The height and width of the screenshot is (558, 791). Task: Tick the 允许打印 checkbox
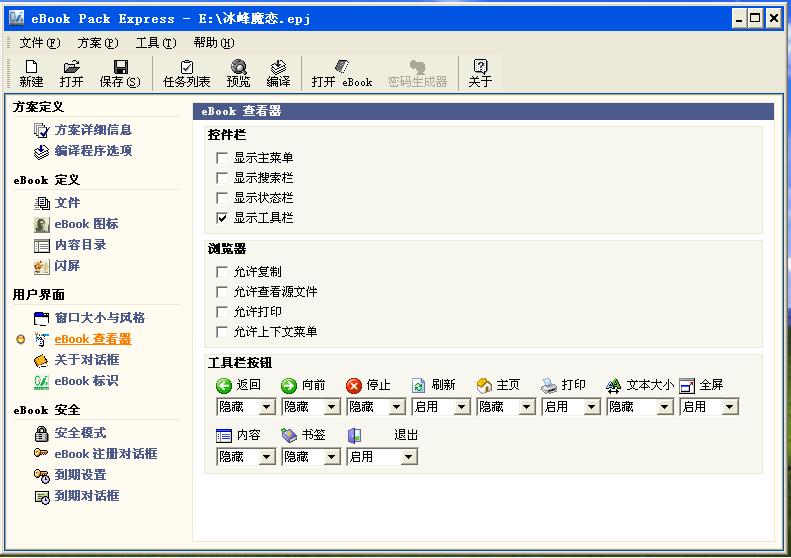click(x=221, y=312)
